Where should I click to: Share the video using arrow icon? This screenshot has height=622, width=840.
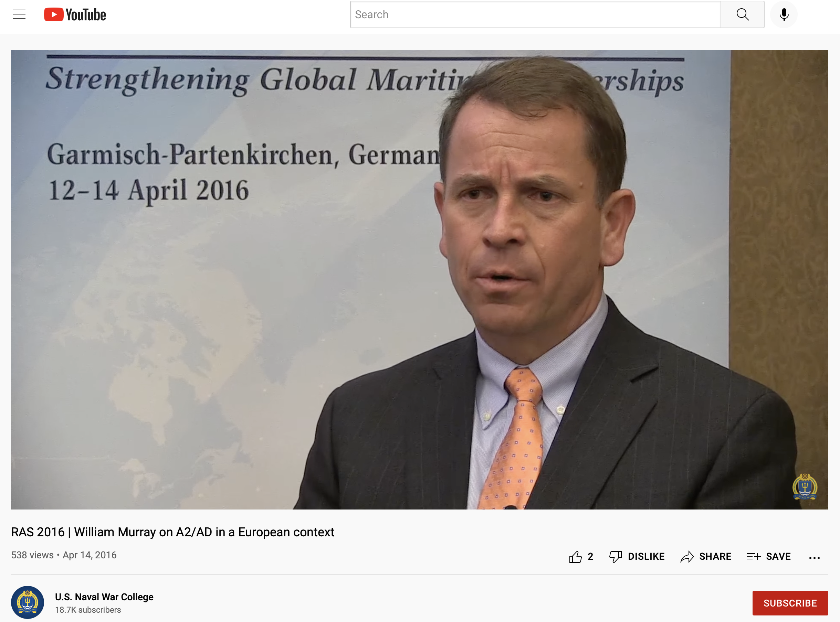687,557
